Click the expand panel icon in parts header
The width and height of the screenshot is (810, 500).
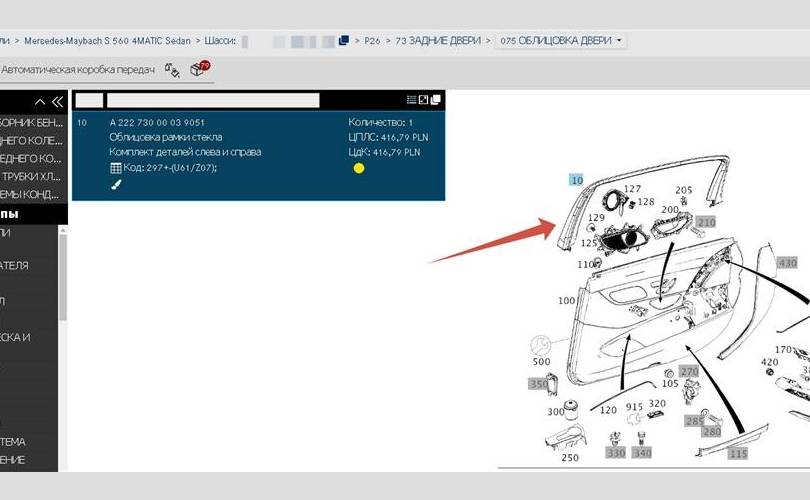point(423,100)
